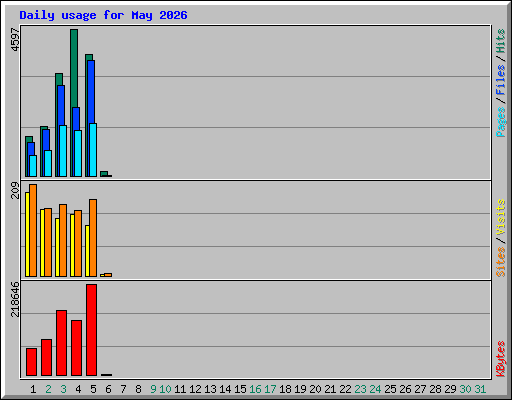Click day 14 on the x-axis

[225, 389]
